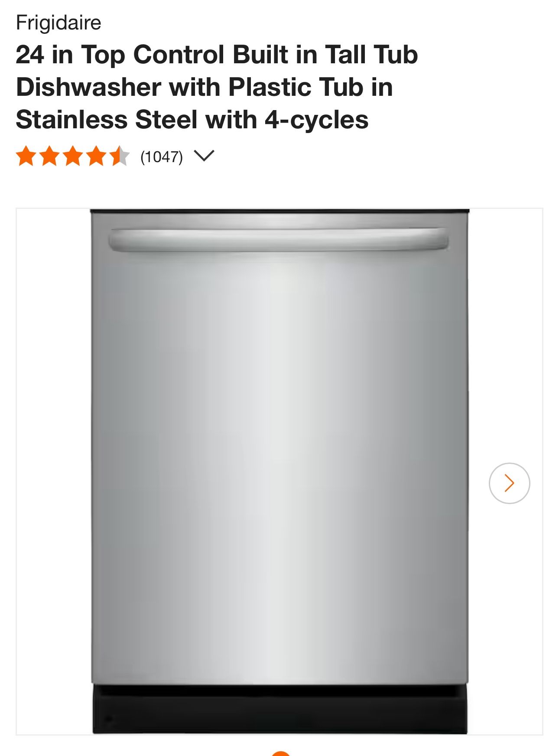
Task: Tap the orange carousel indicator dot
Action: (280, 753)
